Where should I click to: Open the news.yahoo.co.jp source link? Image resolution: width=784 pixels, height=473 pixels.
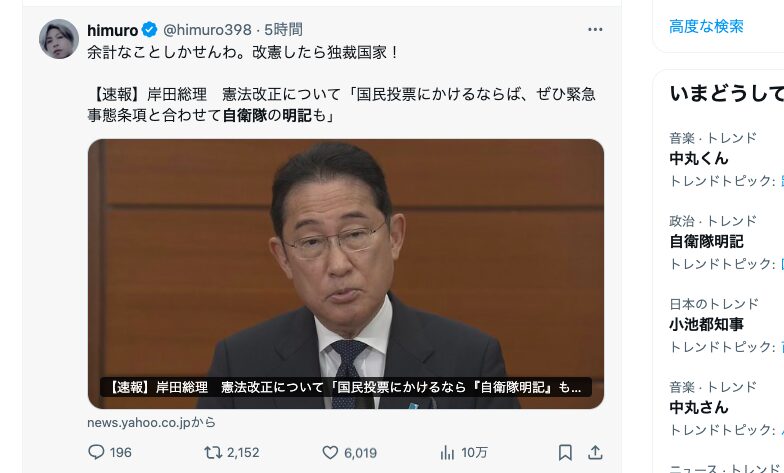(152, 422)
